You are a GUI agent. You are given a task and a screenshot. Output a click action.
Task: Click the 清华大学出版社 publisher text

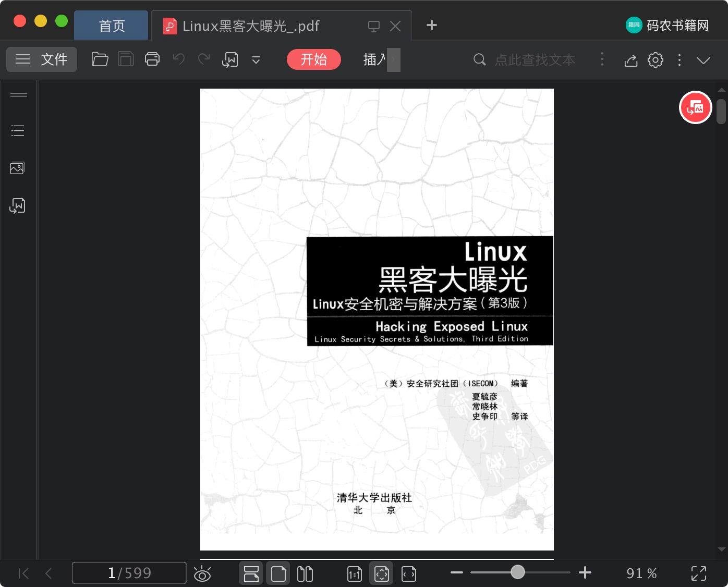click(x=374, y=497)
